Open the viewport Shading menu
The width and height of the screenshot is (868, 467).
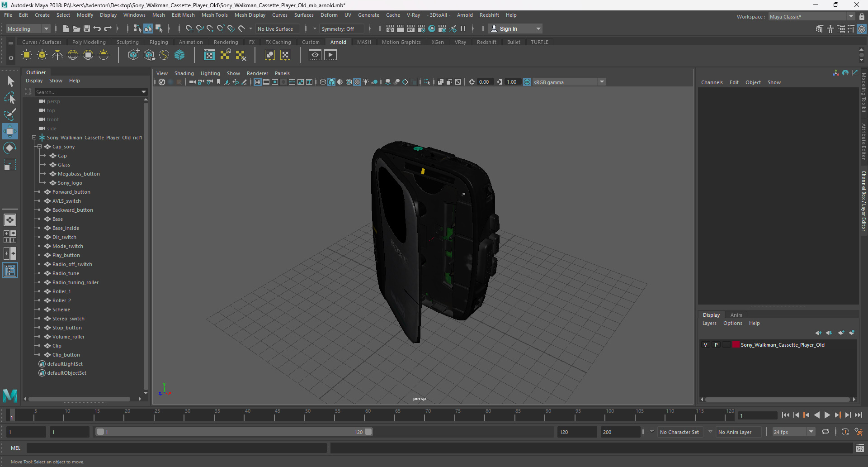[x=184, y=73]
